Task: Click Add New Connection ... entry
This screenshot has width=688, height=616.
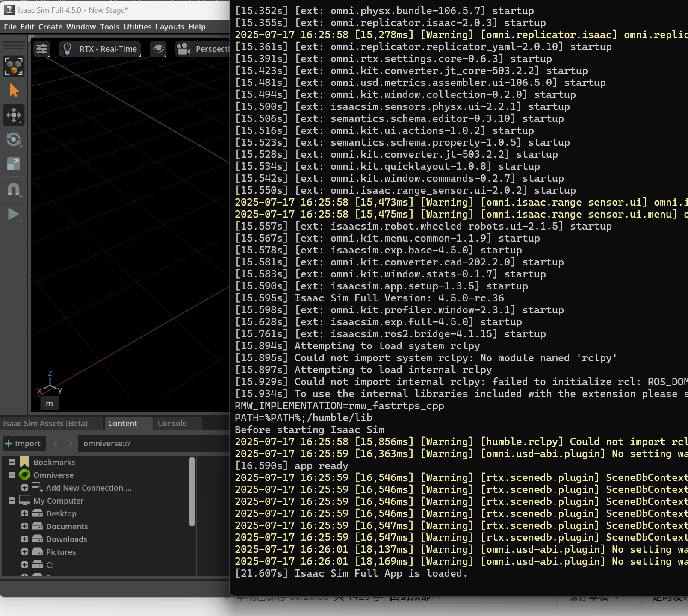Action: click(x=89, y=488)
